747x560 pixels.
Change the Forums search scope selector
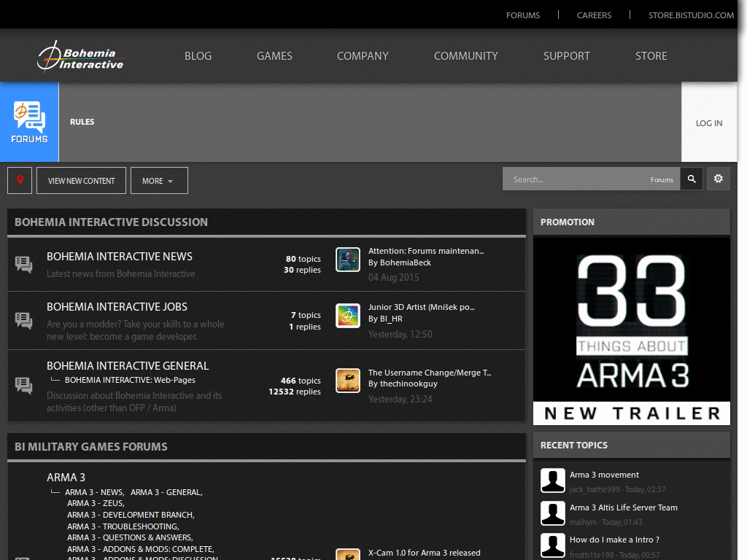(662, 180)
